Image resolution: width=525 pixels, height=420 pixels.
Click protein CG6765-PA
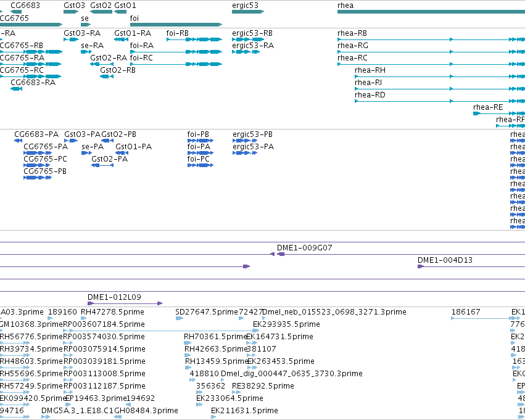pos(38,153)
